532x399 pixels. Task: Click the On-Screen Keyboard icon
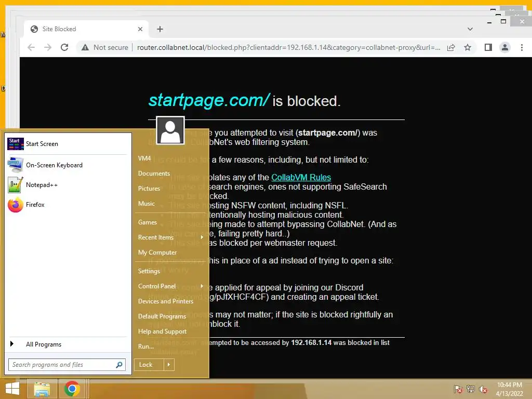16,165
